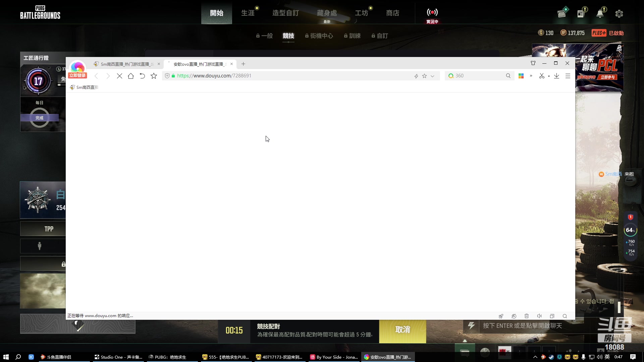Click the rocket accelerator icon in the status bar
Screen dimensions: 644x362
pyautogui.click(x=501, y=316)
